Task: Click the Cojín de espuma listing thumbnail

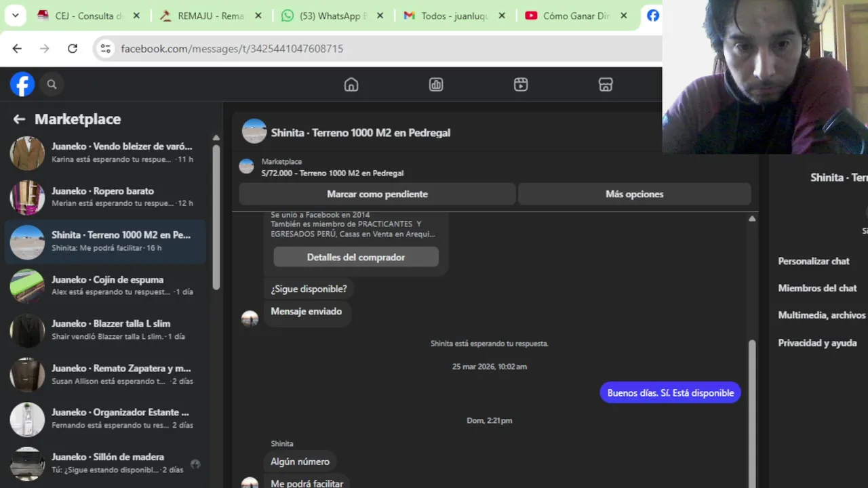Action: (27, 286)
